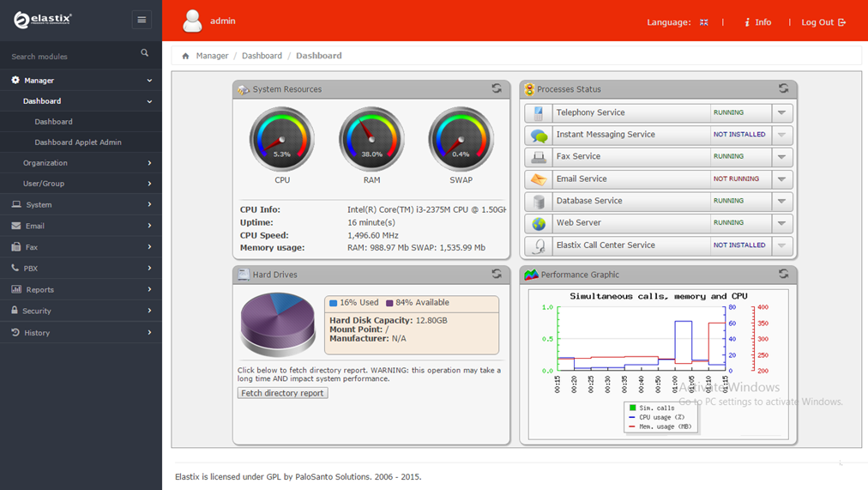The width and height of the screenshot is (868, 490).
Task: Click the CPU gauge
Action: click(x=282, y=139)
